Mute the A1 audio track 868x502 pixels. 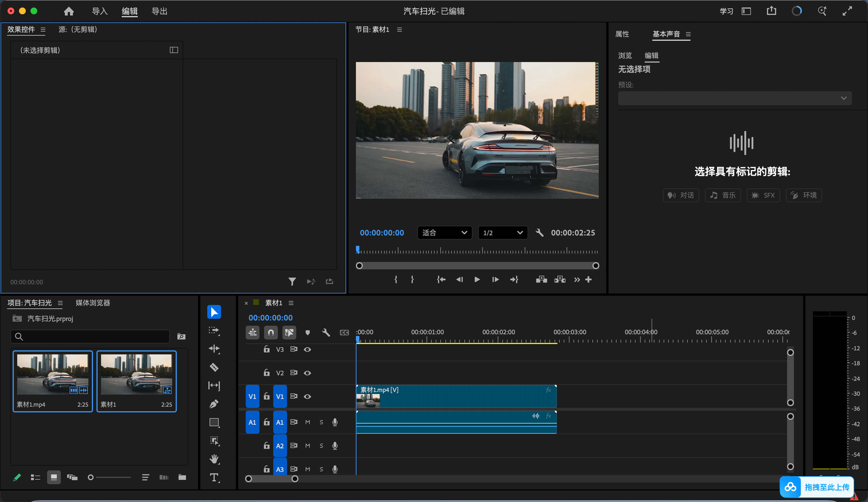[307, 422]
